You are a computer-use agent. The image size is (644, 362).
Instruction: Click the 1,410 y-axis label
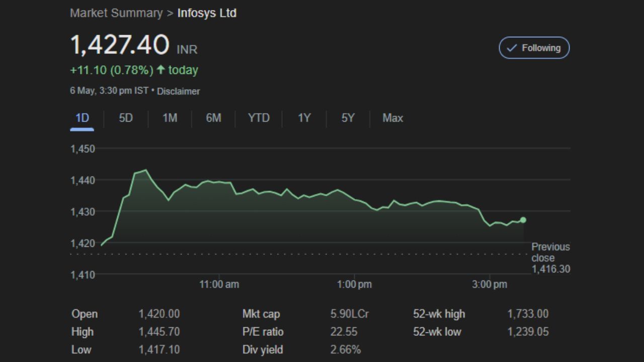point(83,275)
